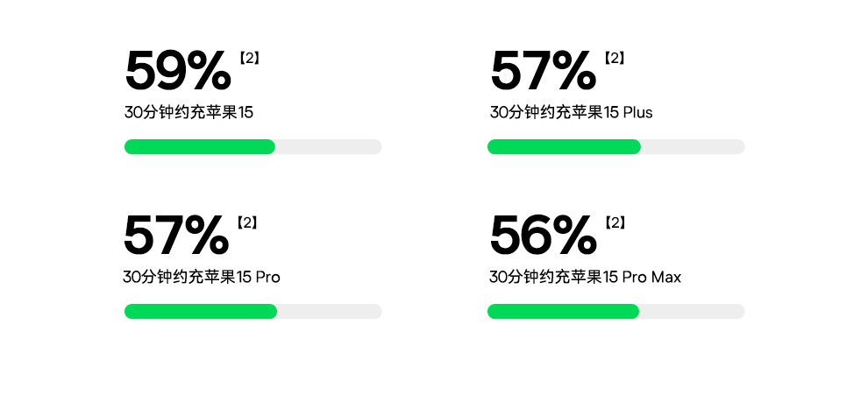Click gray unfilled part of the 苹果15 Pro bar
Image resolution: width=868 pixels, height=416 pixels.
tap(330, 311)
